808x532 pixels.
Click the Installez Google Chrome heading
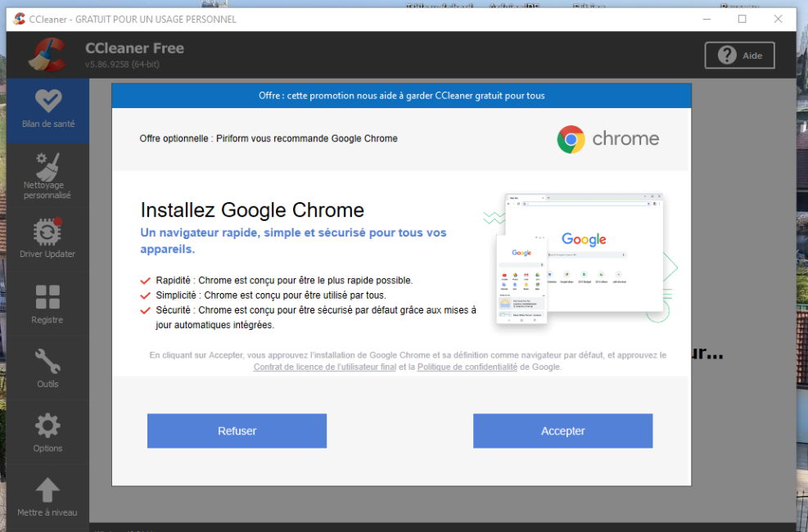click(x=252, y=210)
